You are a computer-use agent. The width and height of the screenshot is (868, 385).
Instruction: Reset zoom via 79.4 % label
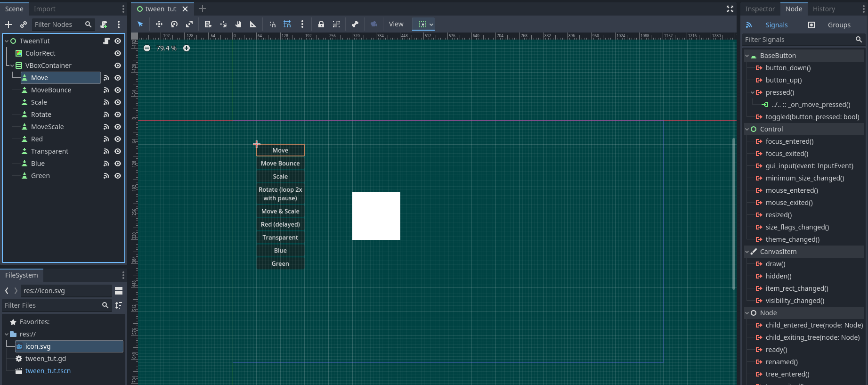tap(167, 48)
